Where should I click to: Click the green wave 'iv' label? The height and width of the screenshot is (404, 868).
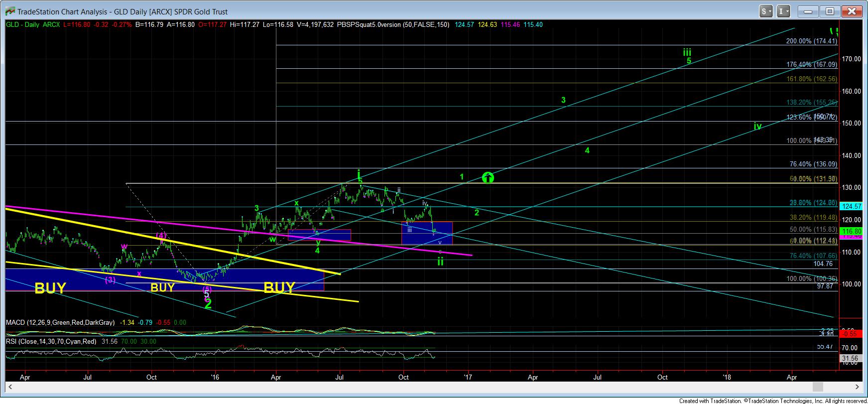pos(757,127)
